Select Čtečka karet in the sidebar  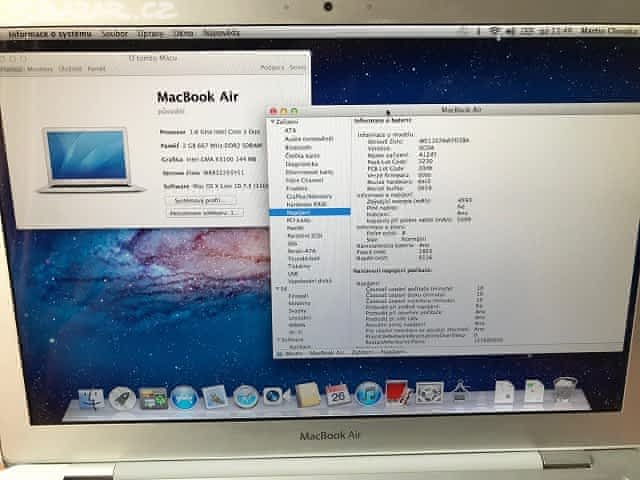click(x=302, y=156)
